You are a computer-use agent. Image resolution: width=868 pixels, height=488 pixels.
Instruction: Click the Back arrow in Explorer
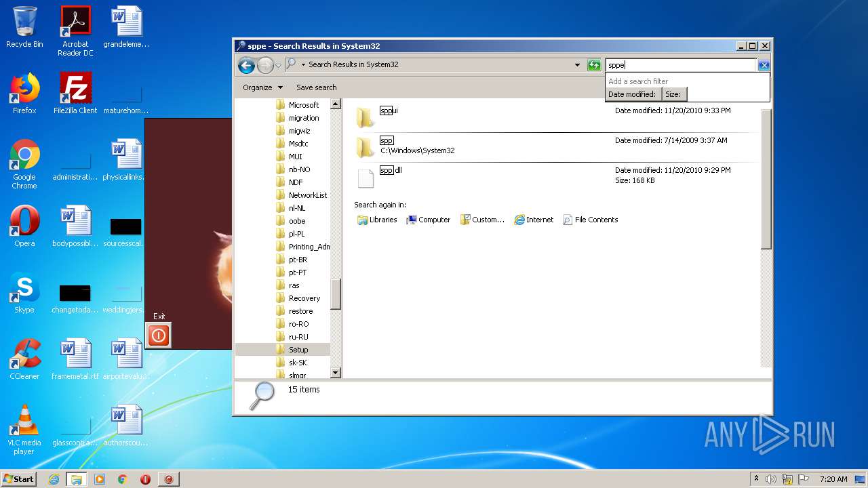pyautogui.click(x=246, y=65)
